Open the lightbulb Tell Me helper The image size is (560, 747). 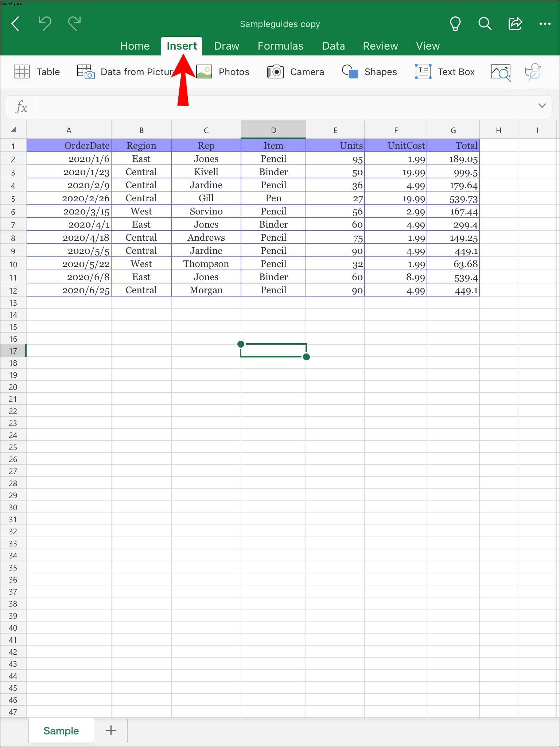[x=455, y=24]
